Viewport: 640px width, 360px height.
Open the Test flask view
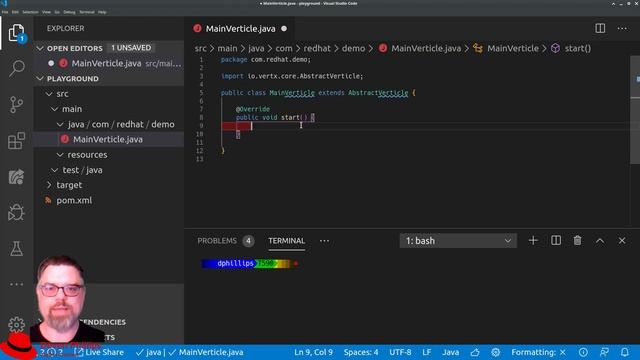(x=16, y=248)
